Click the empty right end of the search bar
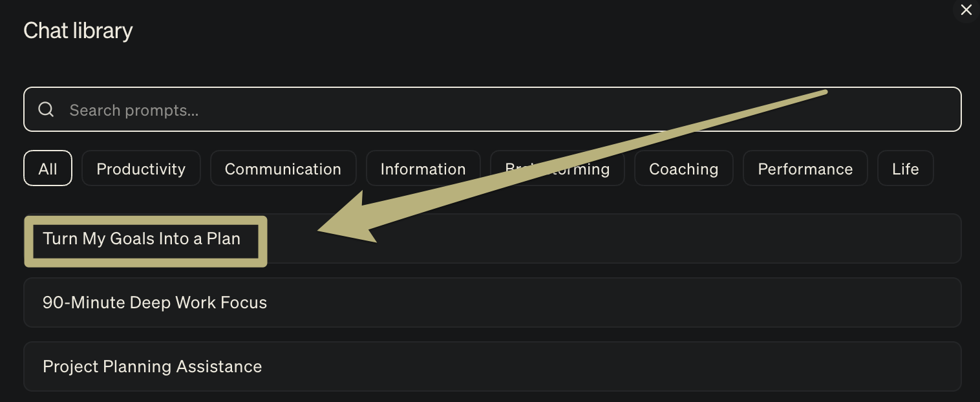The image size is (980, 402). (905, 110)
